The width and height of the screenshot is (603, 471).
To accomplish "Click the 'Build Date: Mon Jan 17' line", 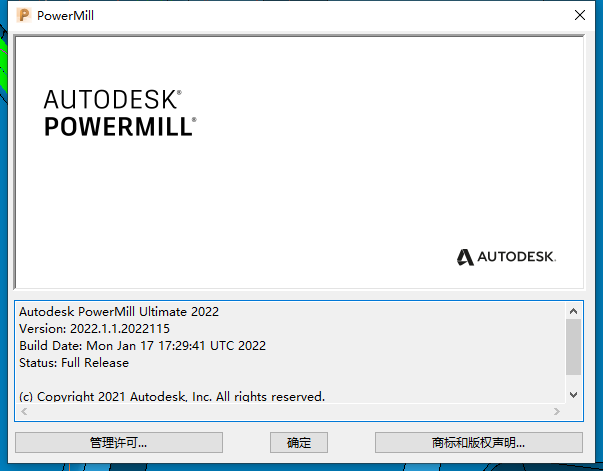I will point(142,345).
